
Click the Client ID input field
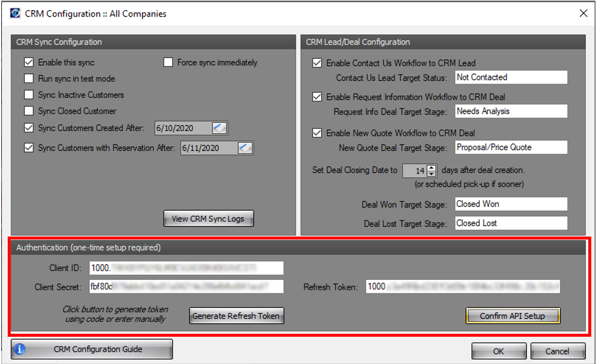(x=186, y=267)
